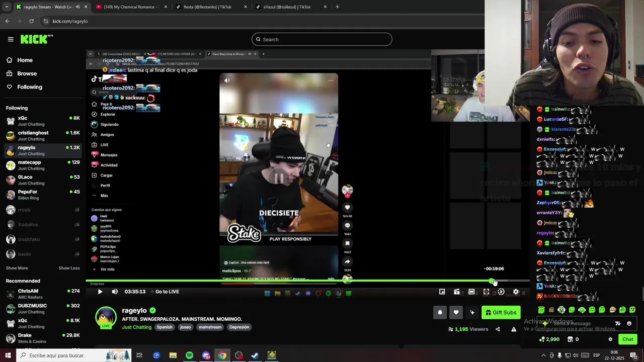Open matecapp channel in sidebar
The image size is (644, 362).
[43, 165]
